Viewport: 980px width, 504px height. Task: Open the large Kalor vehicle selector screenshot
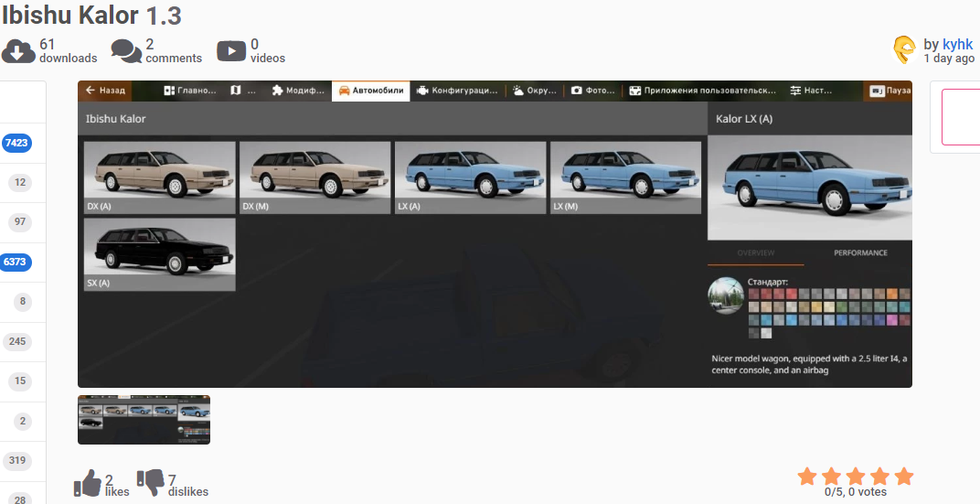click(495, 234)
